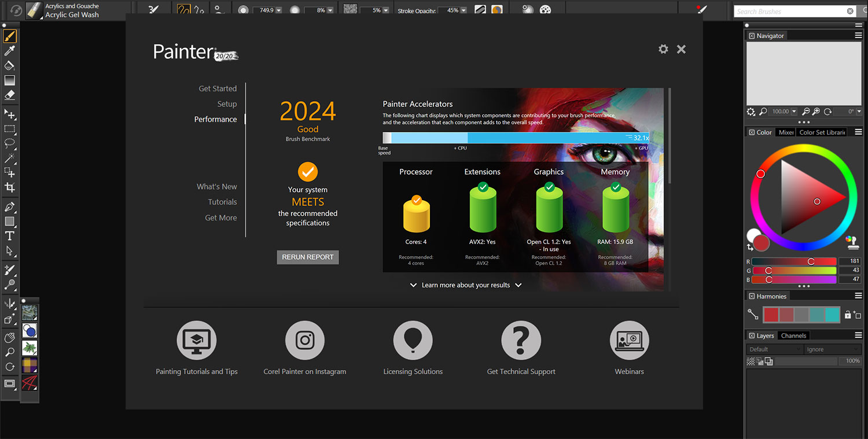Close the Layers panel with its X box
The width and height of the screenshot is (868, 439).
(751, 335)
